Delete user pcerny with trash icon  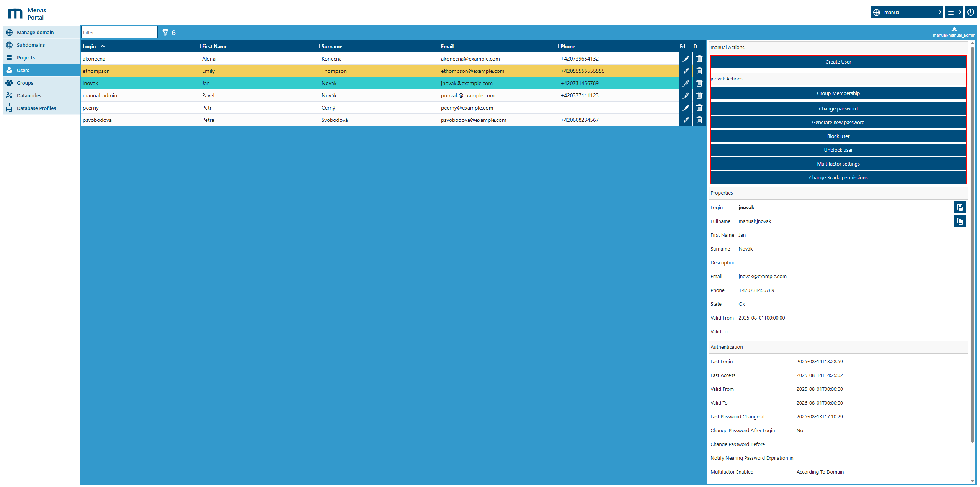click(699, 108)
